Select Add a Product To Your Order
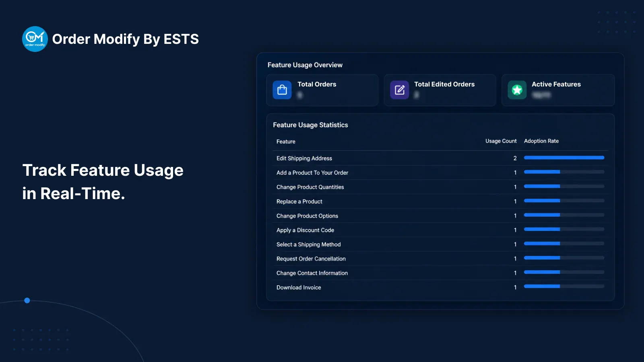644x362 pixels. (x=312, y=173)
